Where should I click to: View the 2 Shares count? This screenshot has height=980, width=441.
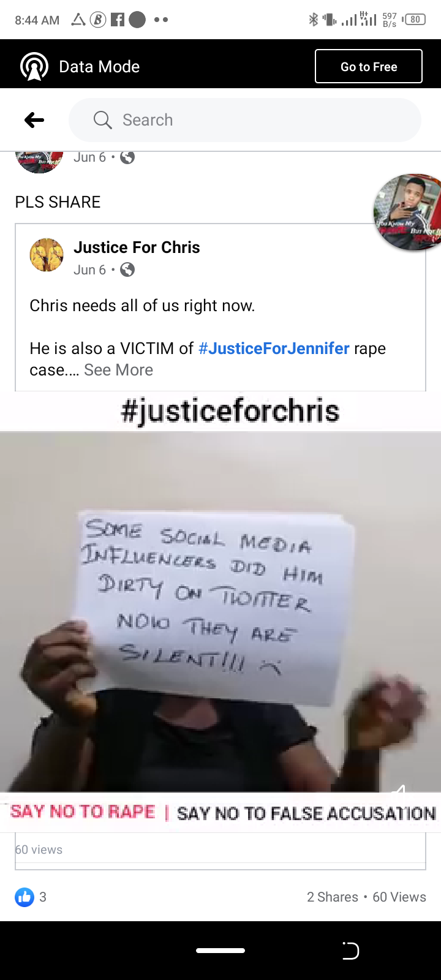tap(333, 897)
